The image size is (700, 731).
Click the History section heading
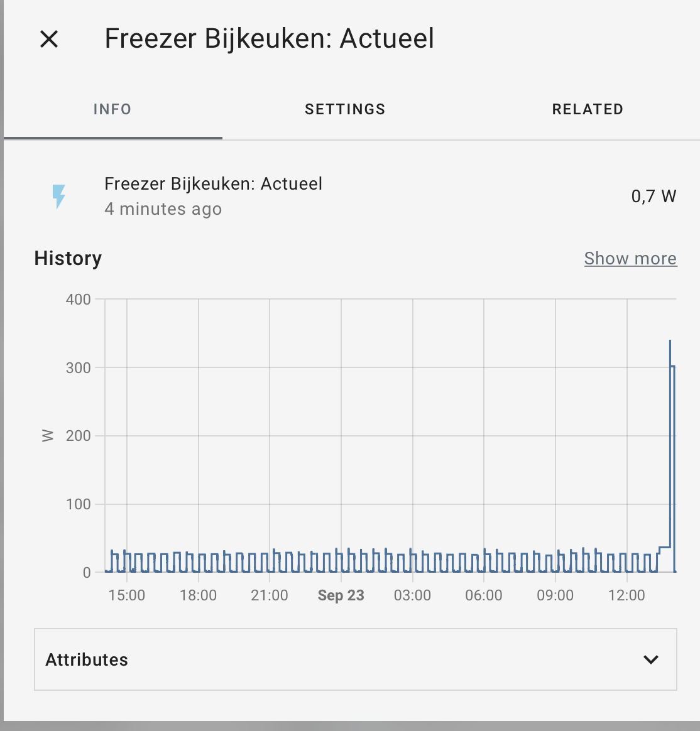click(68, 258)
